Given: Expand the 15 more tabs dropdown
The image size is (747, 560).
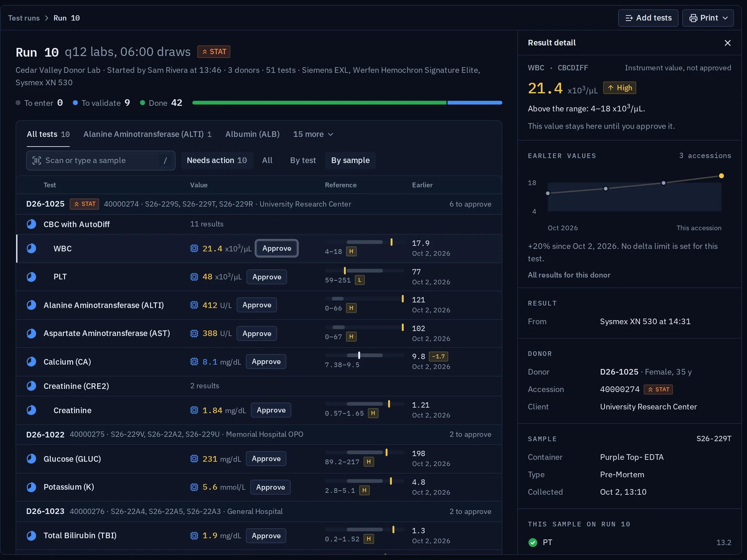Looking at the screenshot, I should click(313, 134).
